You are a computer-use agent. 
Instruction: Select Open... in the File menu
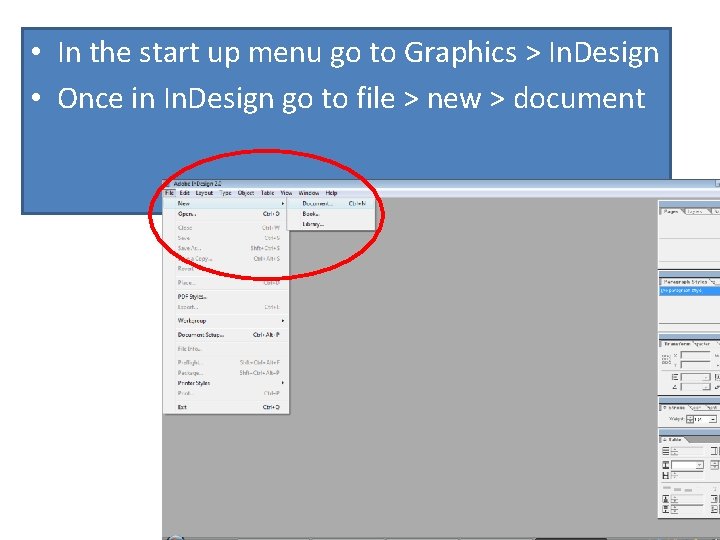point(226,214)
